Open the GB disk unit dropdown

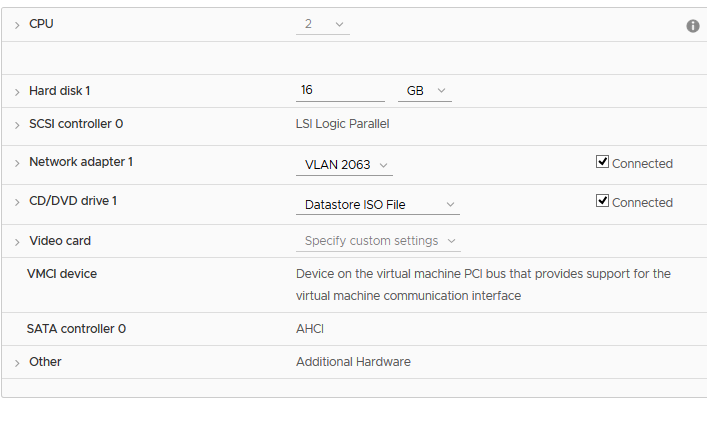click(x=425, y=91)
